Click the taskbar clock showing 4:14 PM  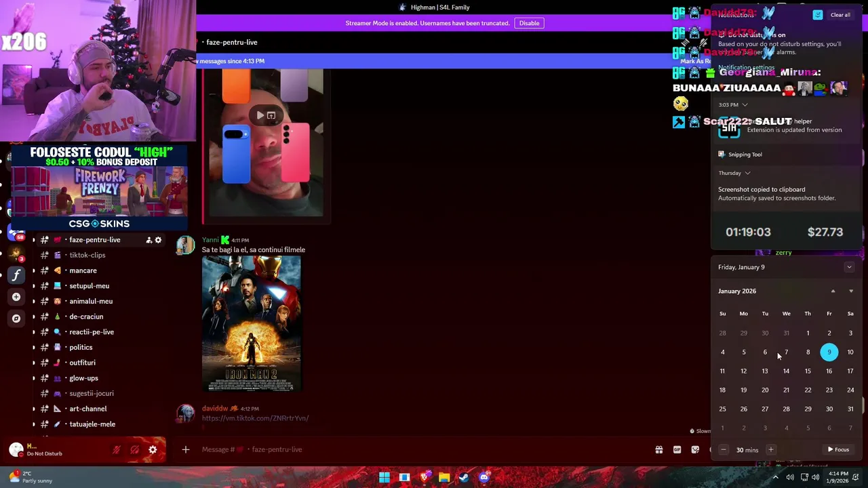(x=838, y=477)
